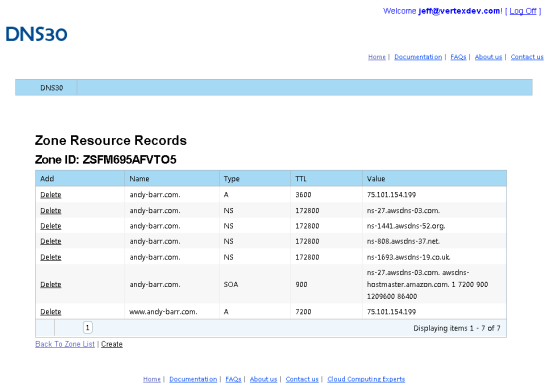Click page 1 pager button
Screen dimensions: 550x388
88,328
